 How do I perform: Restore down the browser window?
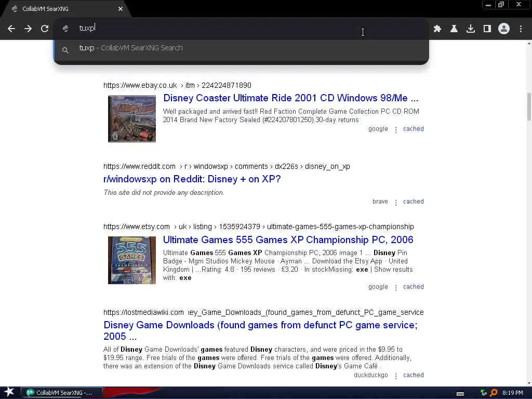coord(501,5)
